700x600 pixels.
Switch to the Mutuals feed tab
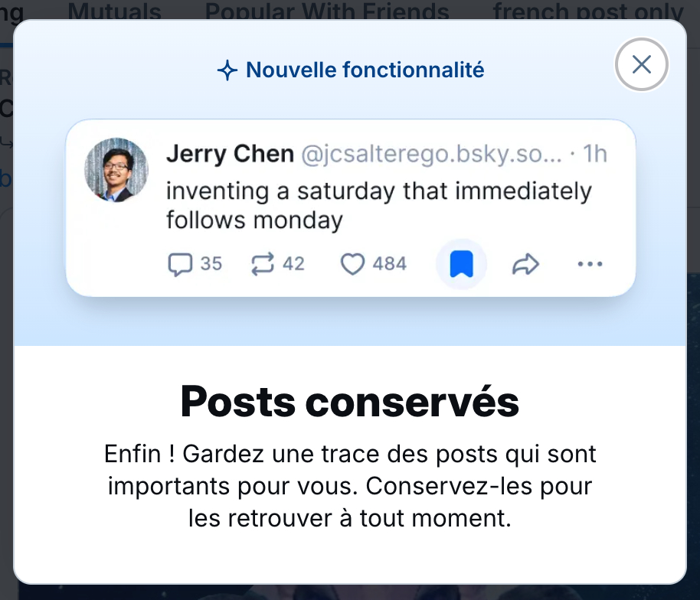(x=115, y=11)
